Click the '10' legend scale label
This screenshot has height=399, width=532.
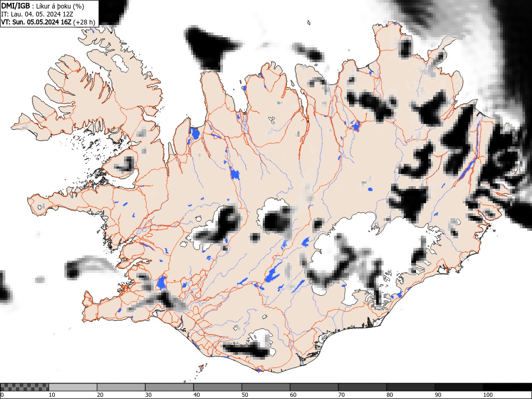(x=52, y=395)
